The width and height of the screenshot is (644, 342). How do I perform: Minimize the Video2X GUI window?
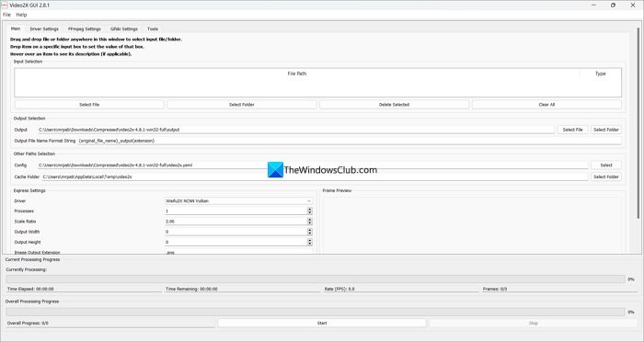point(594,5)
